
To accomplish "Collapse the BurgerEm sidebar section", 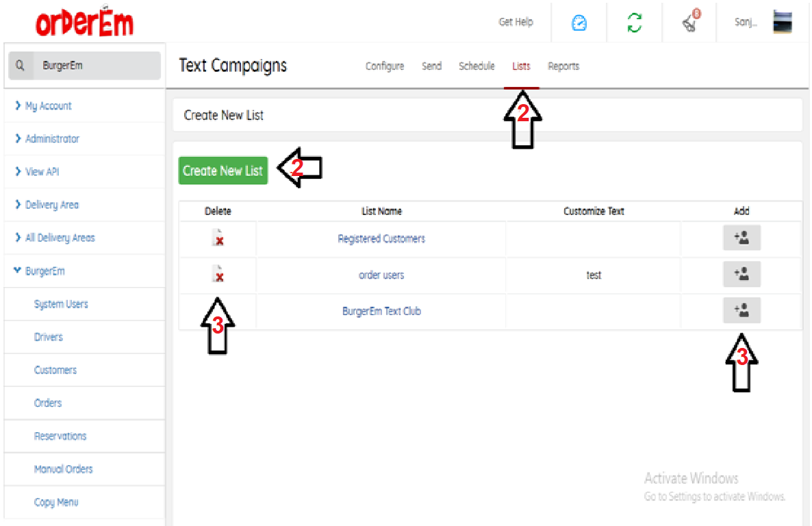I will pyautogui.click(x=45, y=271).
